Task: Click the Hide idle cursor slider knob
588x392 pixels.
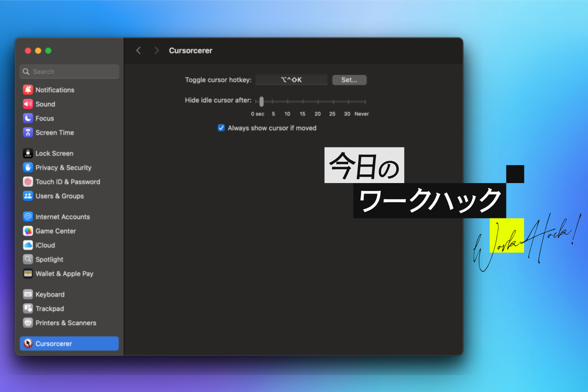Action: pos(262,101)
